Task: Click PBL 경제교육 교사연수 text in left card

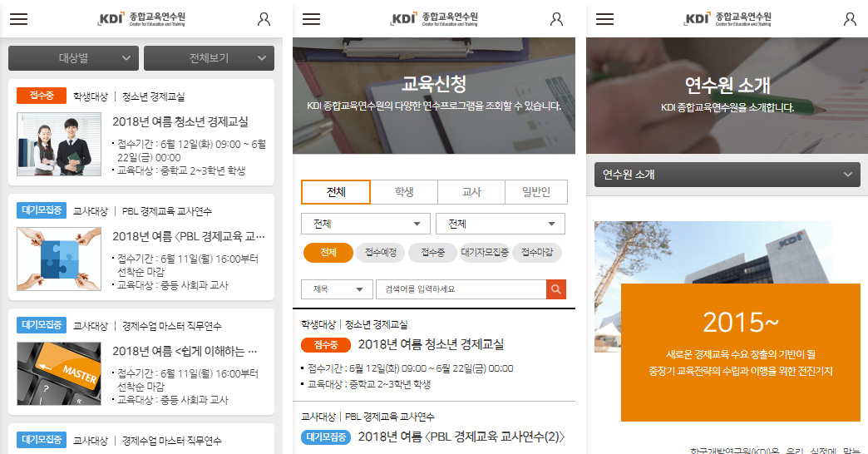Action: click(x=166, y=211)
